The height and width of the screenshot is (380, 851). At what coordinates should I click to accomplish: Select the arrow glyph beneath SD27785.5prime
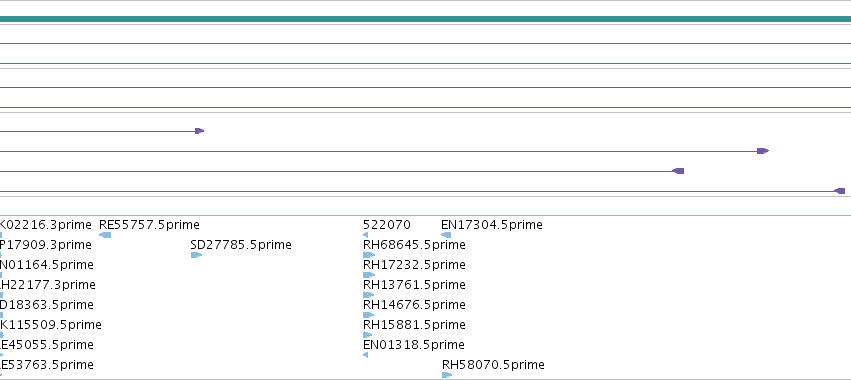[x=196, y=255]
